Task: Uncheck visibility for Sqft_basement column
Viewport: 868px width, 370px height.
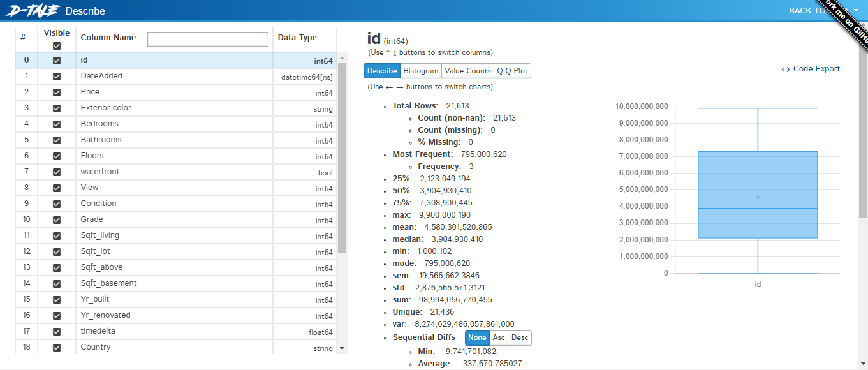Action: tap(57, 284)
